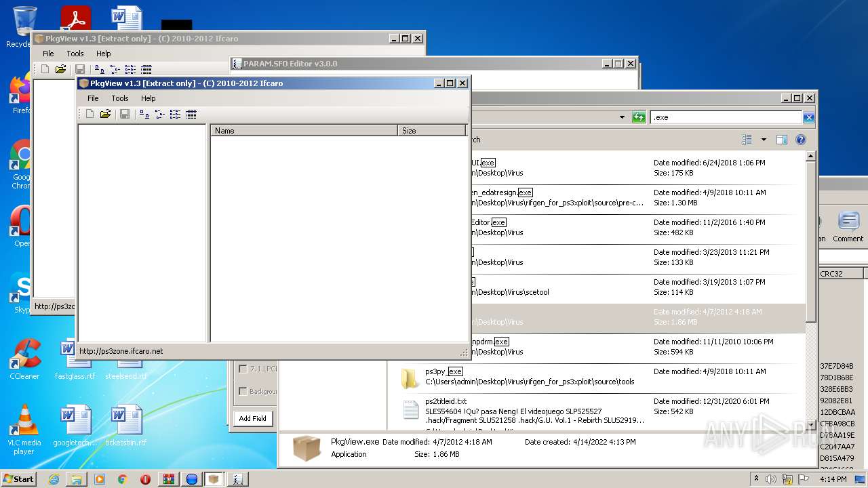
Task: Click Start button on taskbar
Action: (x=19, y=479)
